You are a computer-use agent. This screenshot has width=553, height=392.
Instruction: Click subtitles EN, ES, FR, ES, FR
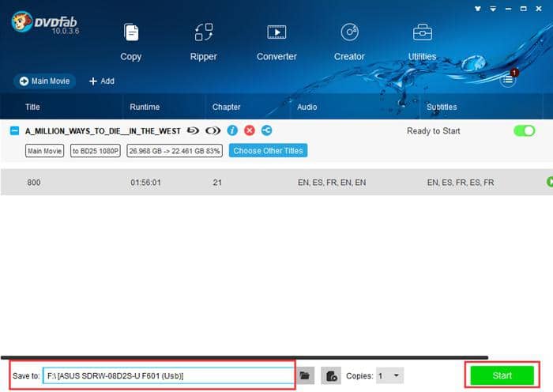[461, 183]
